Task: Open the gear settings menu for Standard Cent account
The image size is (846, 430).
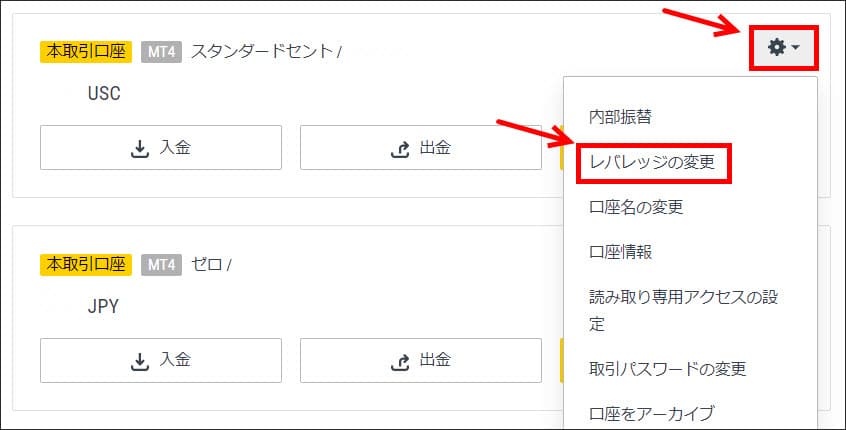Action: click(781, 47)
